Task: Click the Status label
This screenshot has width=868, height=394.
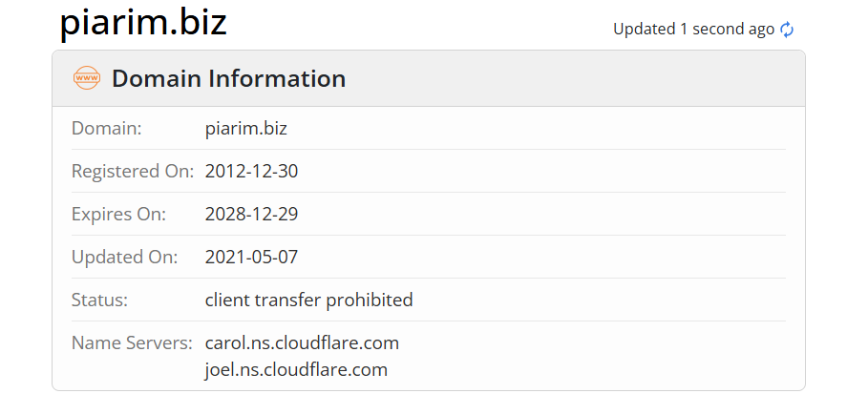Action: point(99,300)
